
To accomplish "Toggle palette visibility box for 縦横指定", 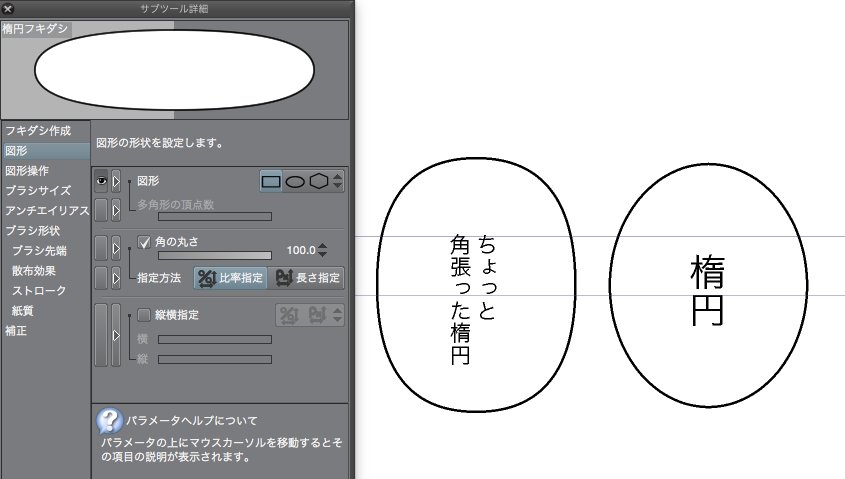I will 101,335.
